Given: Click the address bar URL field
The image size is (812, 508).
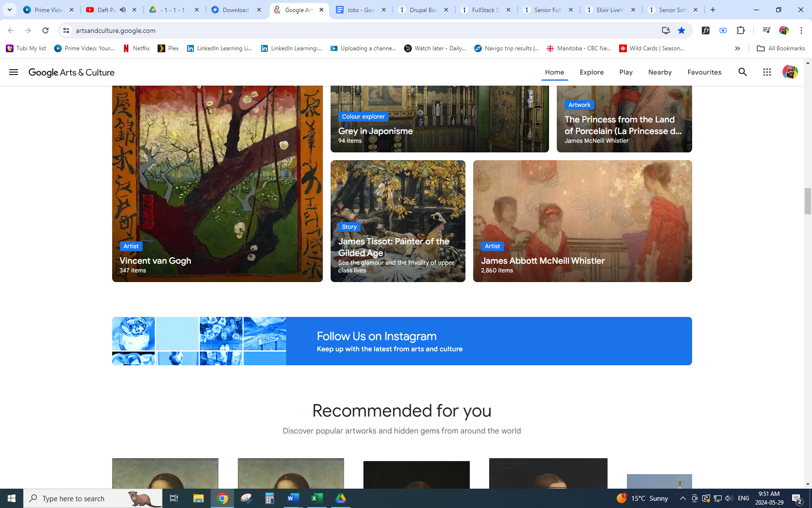Looking at the screenshot, I should click(338, 30).
